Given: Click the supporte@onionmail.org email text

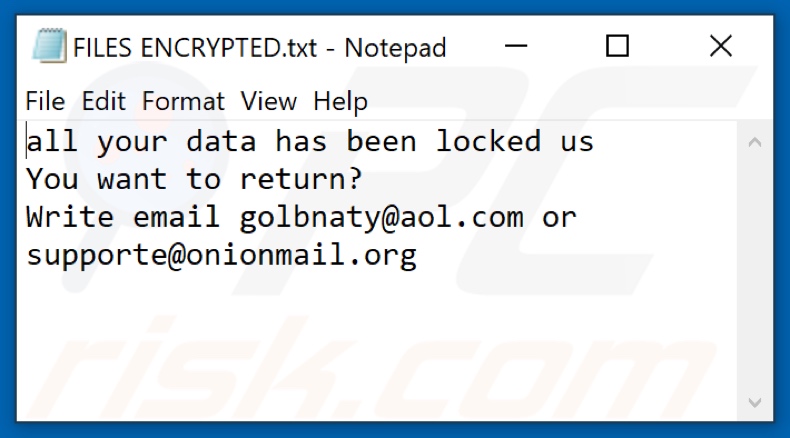Looking at the screenshot, I should click(221, 256).
